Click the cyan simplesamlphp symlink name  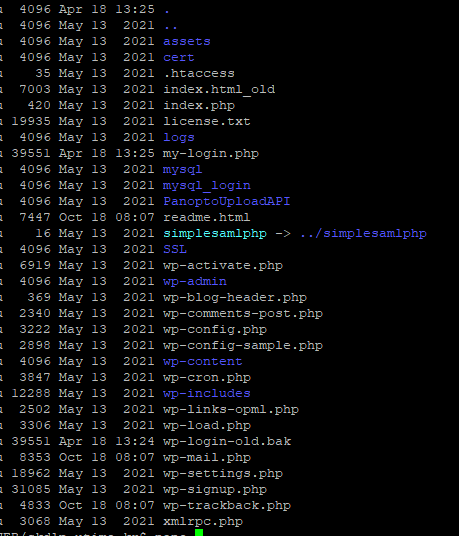click(x=215, y=233)
